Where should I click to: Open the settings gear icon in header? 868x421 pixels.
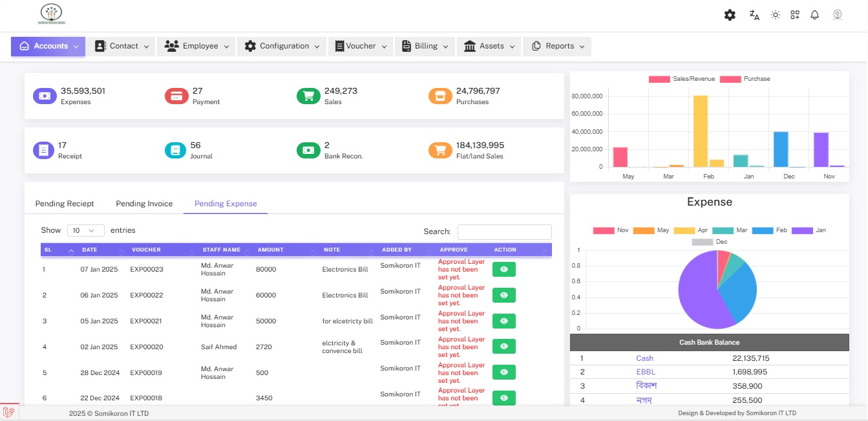click(x=730, y=15)
